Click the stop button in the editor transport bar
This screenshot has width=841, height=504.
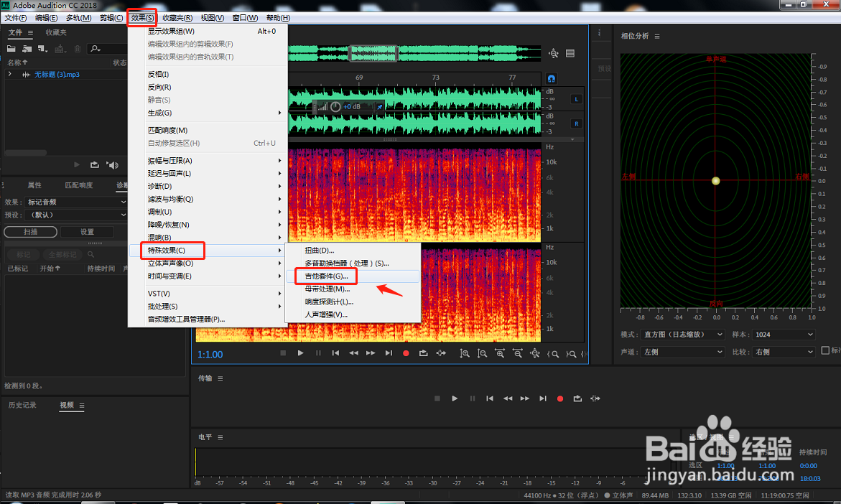[283, 353]
